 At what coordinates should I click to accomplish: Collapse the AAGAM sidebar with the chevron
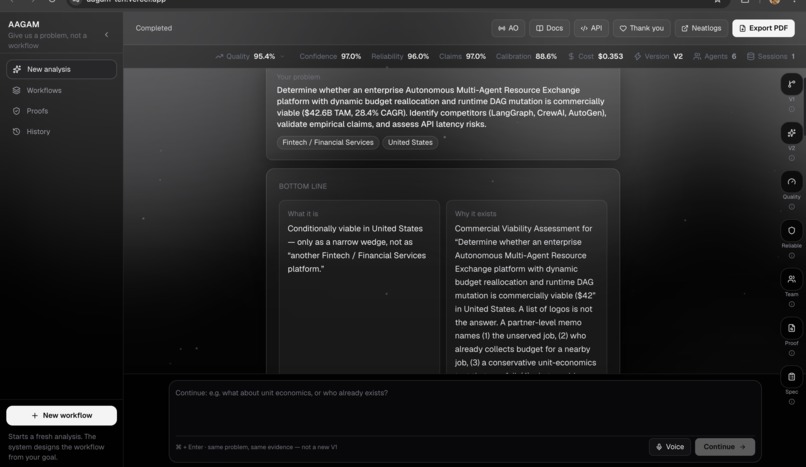click(106, 35)
